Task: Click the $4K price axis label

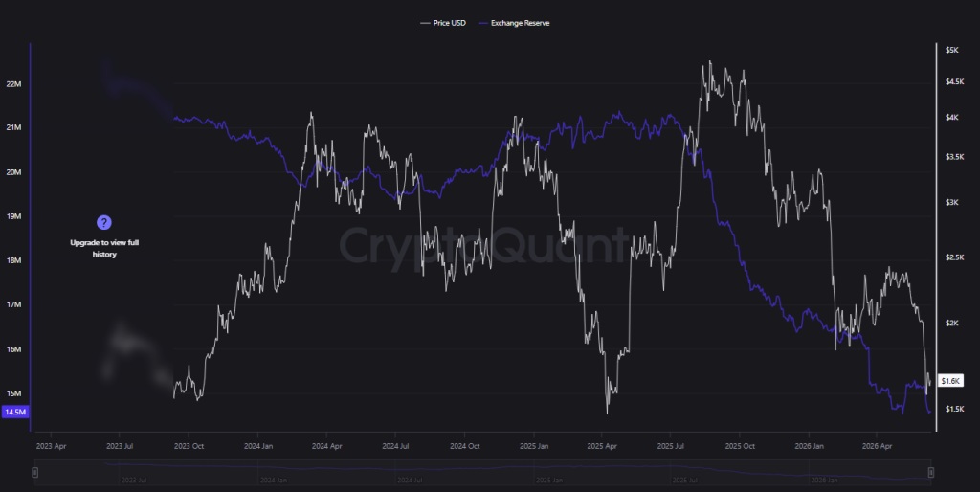Action: pos(952,118)
